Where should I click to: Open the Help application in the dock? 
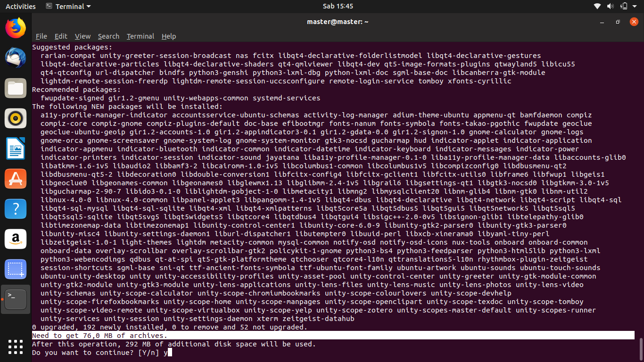[x=15, y=209]
